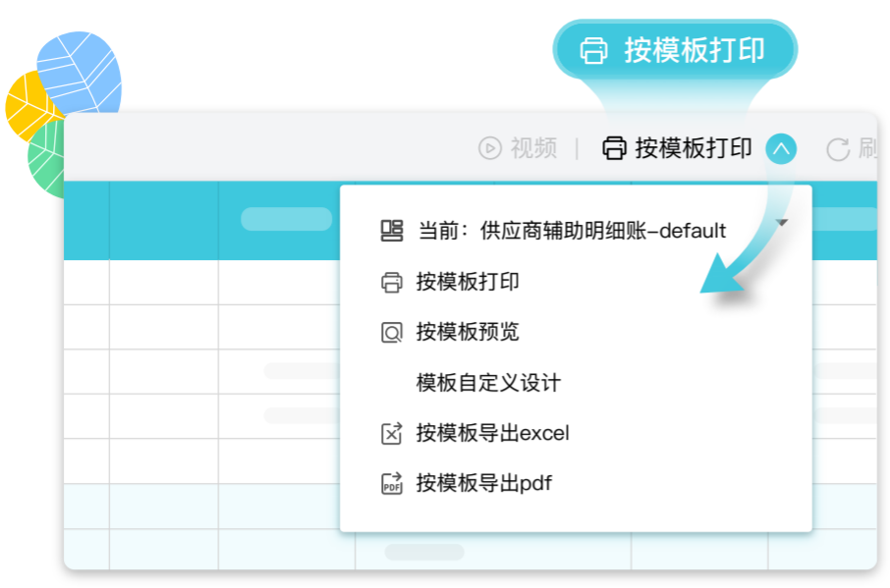Collapse the 按模板打印 menu with the round chevron
The image size is (890, 588).
pyautogui.click(x=781, y=148)
